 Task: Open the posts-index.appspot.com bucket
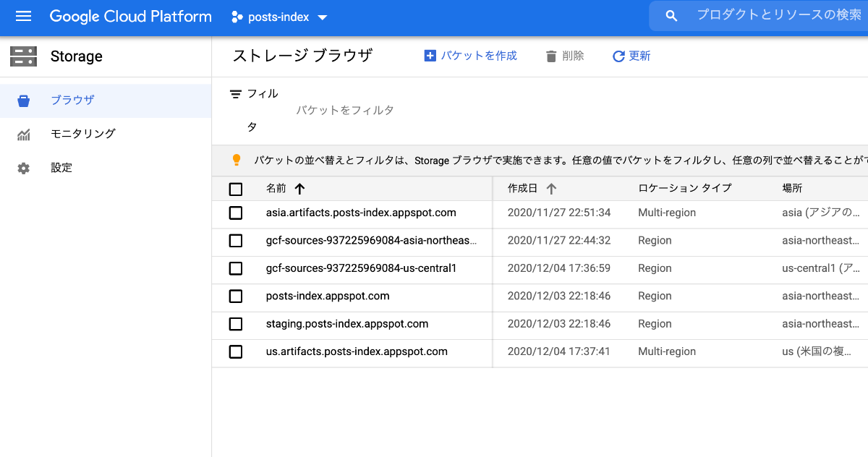tap(328, 296)
